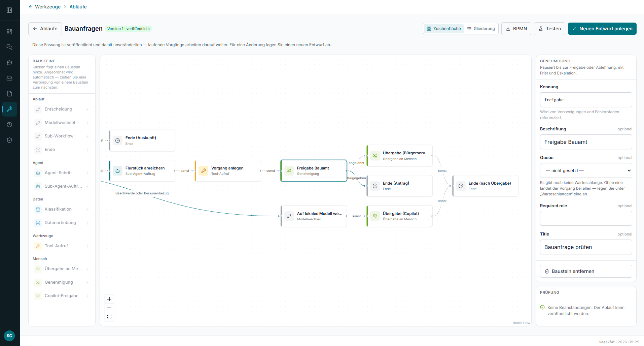Screen dimensions: 644x346
Task: Open the chat conversations sidebar icon
Action: click(9, 47)
